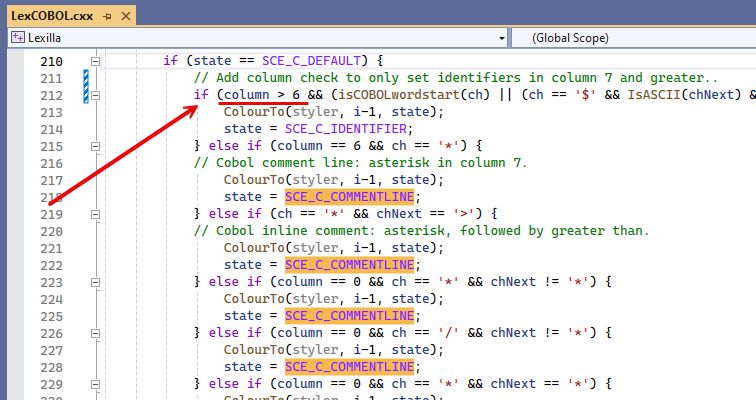
Task: Click line number 214
Action: pyautogui.click(x=52, y=130)
